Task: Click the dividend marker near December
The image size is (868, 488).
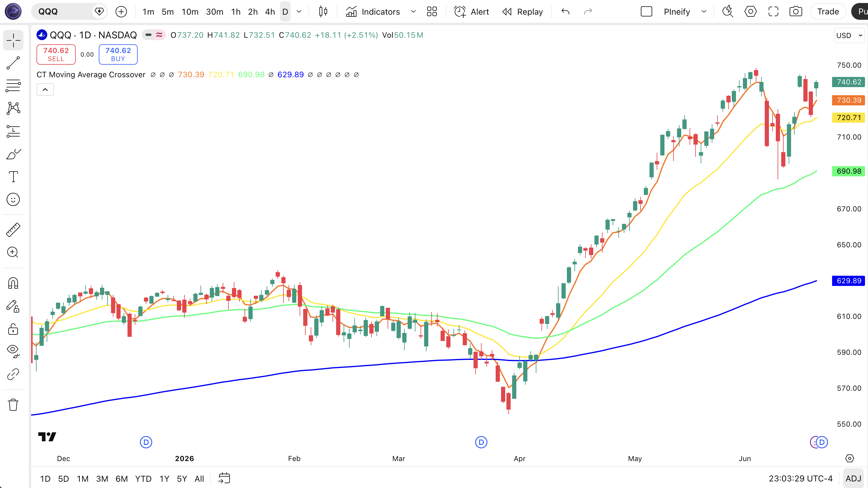Action: pyautogui.click(x=146, y=442)
